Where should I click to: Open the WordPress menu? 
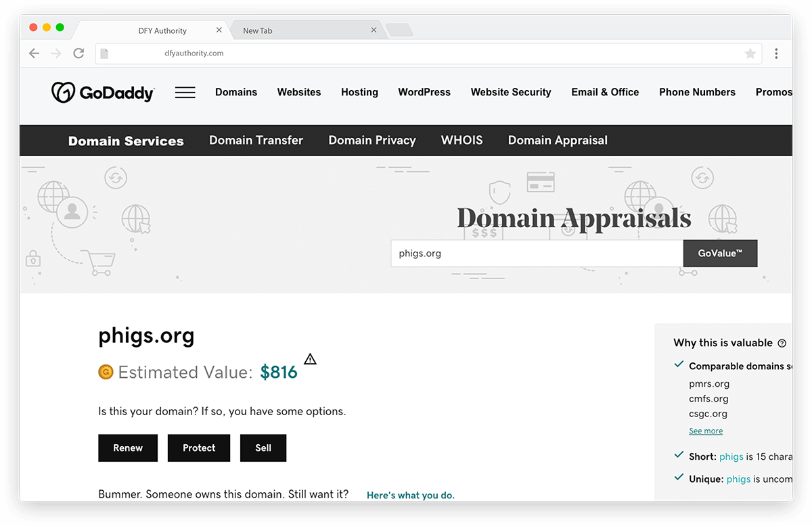coord(424,93)
